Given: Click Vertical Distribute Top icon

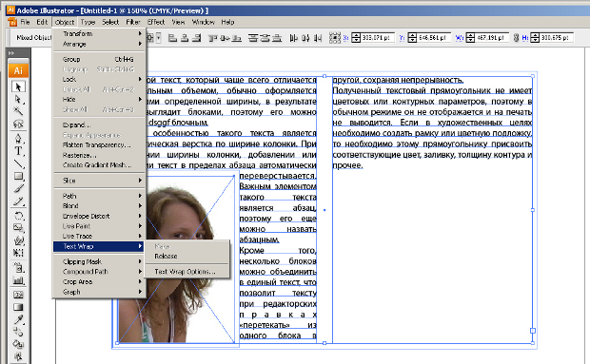Looking at the screenshot, I should click(x=253, y=38).
